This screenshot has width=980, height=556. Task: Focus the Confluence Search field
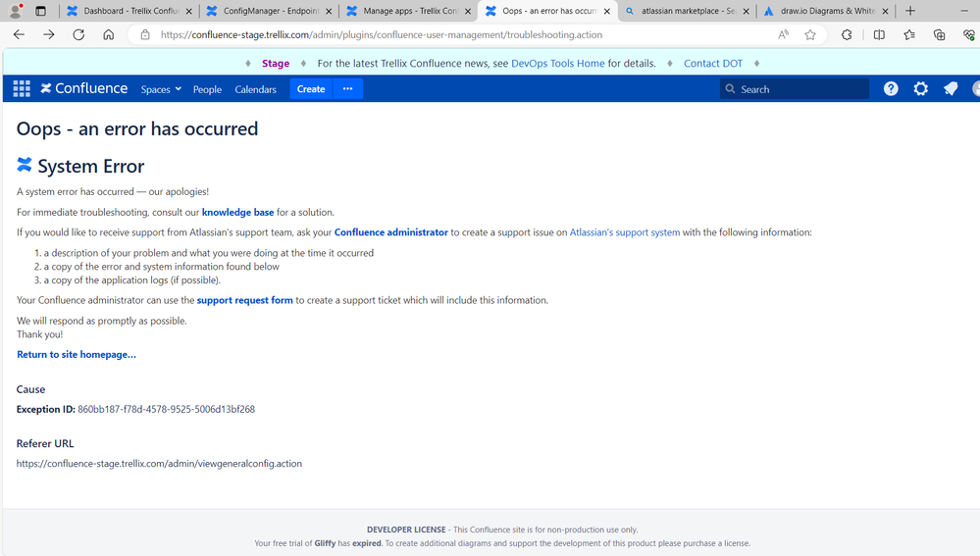click(x=795, y=88)
